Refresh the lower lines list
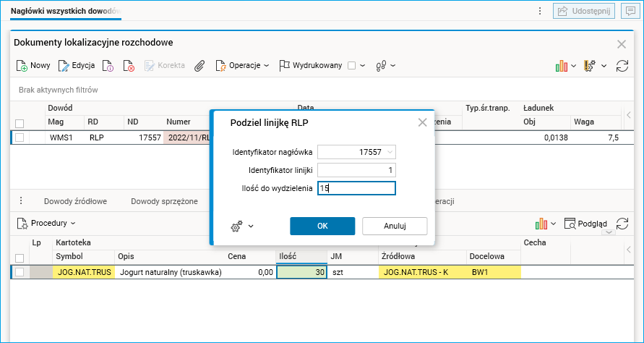 (622, 224)
